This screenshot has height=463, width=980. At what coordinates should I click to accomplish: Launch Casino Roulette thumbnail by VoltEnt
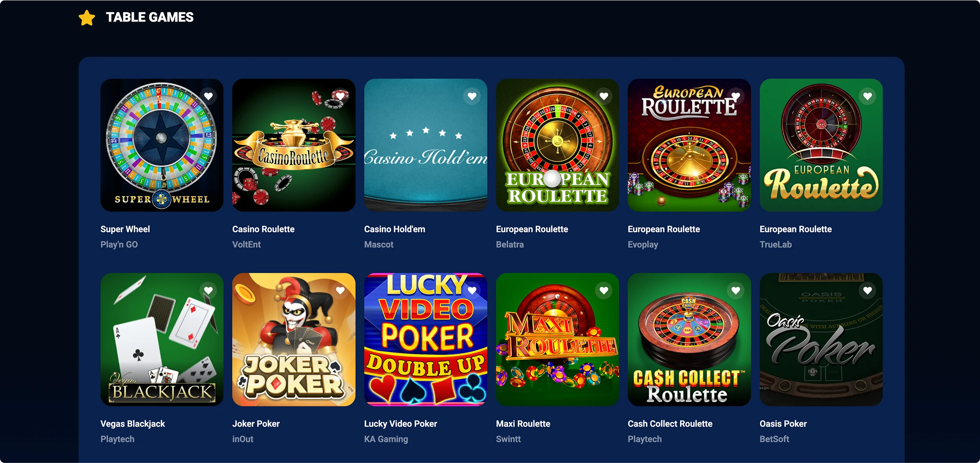point(294,145)
